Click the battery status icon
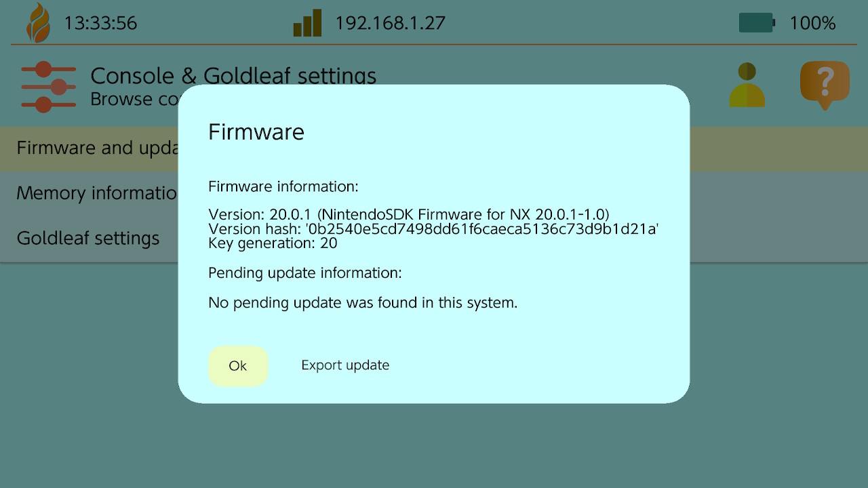The width and height of the screenshot is (868, 488). pyautogui.click(x=756, y=23)
